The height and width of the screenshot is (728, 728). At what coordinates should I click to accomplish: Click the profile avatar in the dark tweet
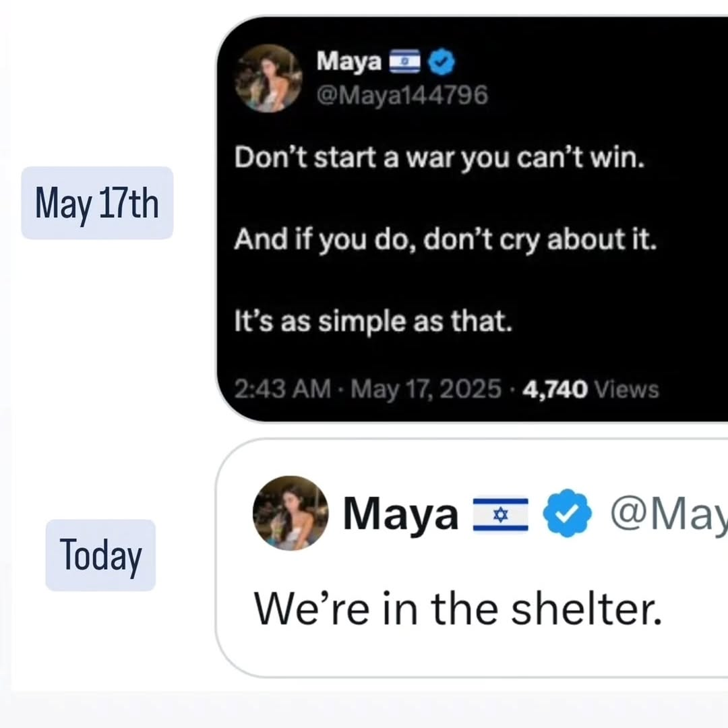(x=268, y=78)
